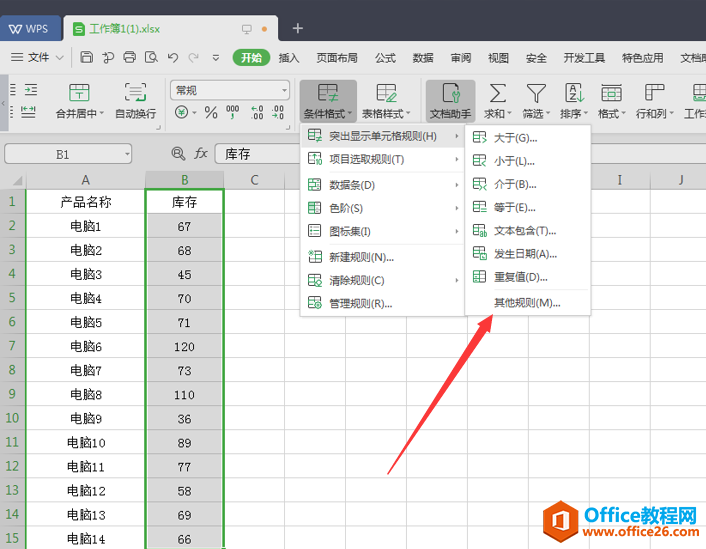This screenshot has height=549, width=706.
Task: Expand the 常规 number format dropdown
Action: 284,91
